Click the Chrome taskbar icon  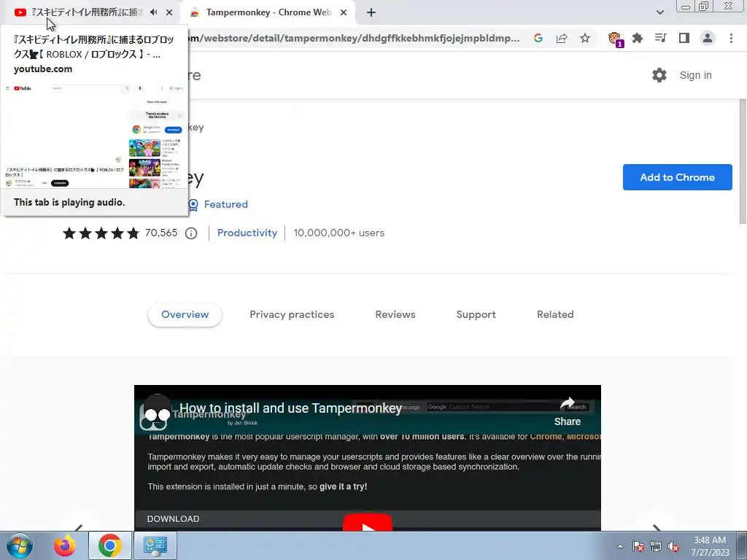pyautogui.click(x=110, y=545)
